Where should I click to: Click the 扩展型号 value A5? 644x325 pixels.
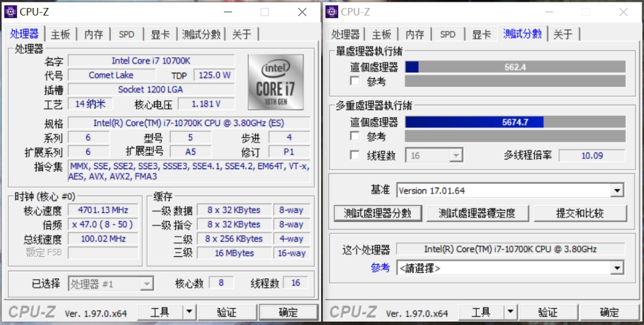191,152
